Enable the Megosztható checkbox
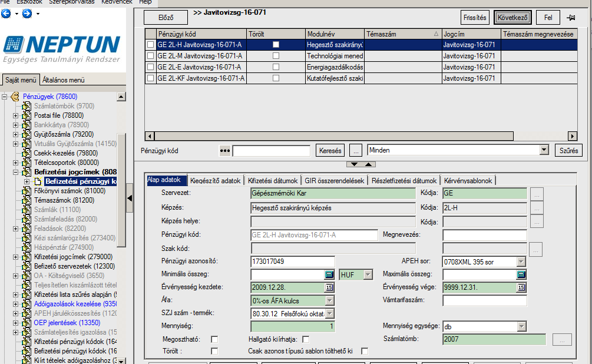Screen dimensions: 592x364 coord(214,339)
